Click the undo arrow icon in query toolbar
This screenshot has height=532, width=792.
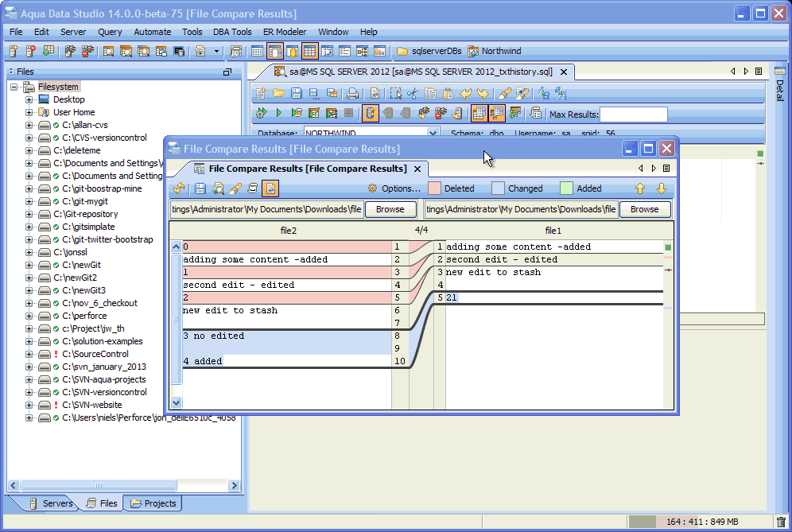click(x=465, y=94)
